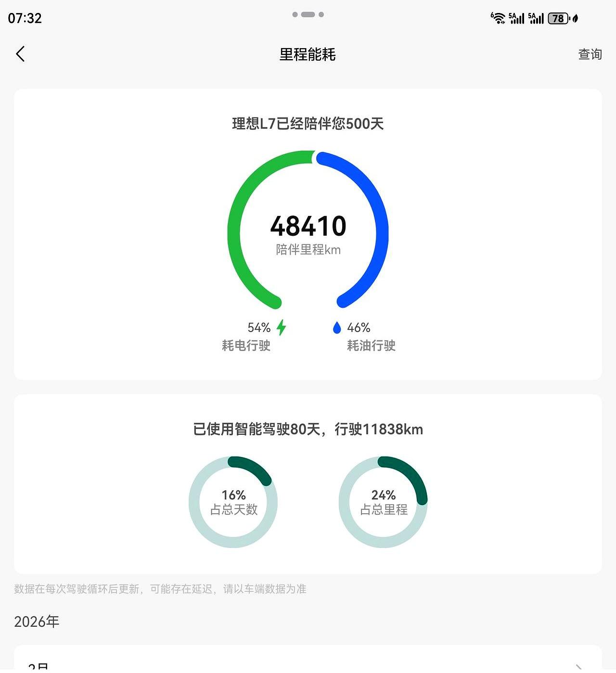The width and height of the screenshot is (616, 673).
Task: Tap the back arrow icon
Action: [x=20, y=54]
